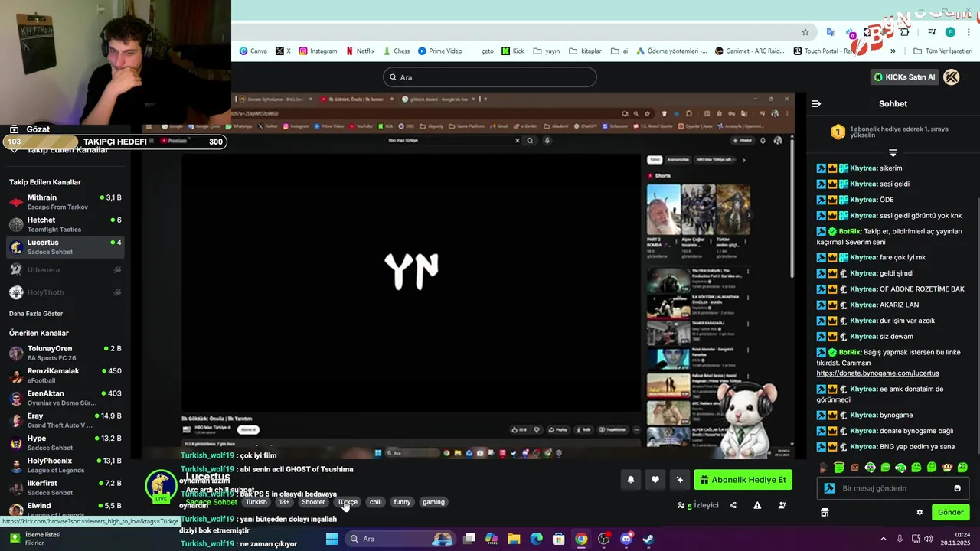Click the heart follow icon
This screenshot has height=551, width=980.
(655, 480)
